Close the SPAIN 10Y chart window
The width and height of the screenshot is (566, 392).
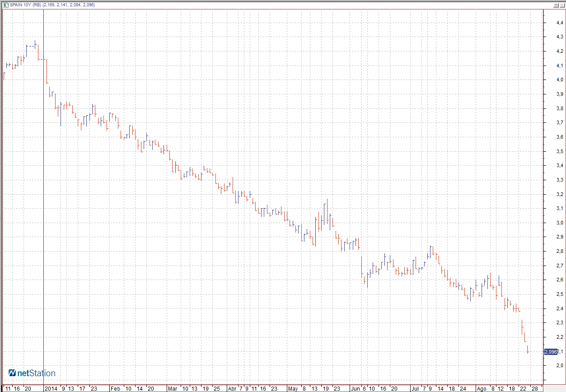[562, 5]
